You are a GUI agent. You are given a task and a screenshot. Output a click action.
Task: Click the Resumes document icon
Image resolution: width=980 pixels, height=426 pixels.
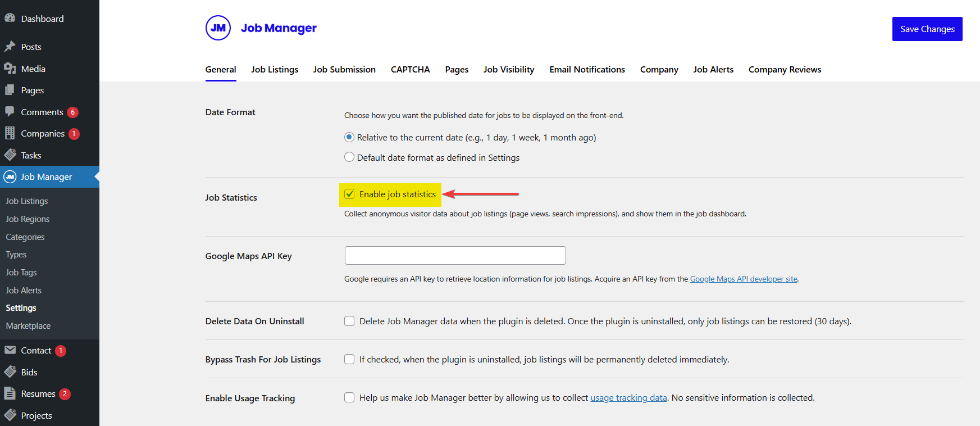click(10, 393)
